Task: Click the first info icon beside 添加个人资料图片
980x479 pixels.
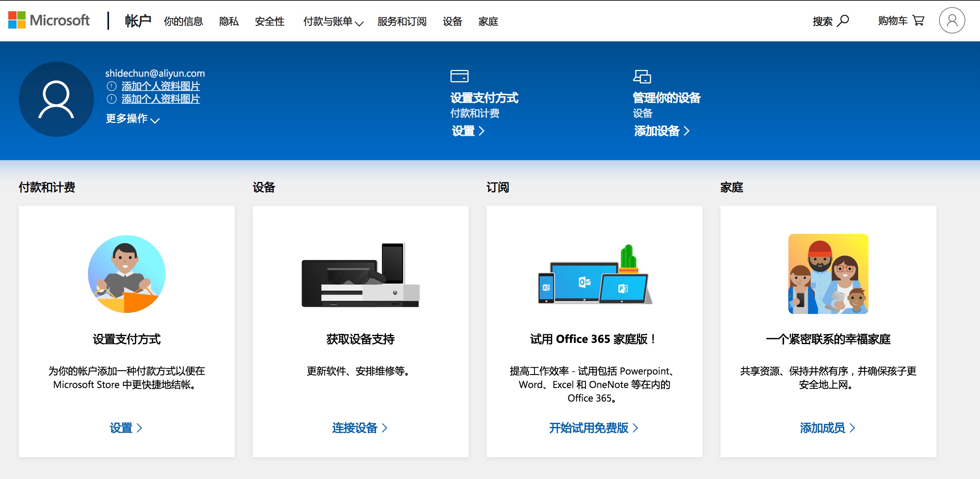Action: coord(111,86)
